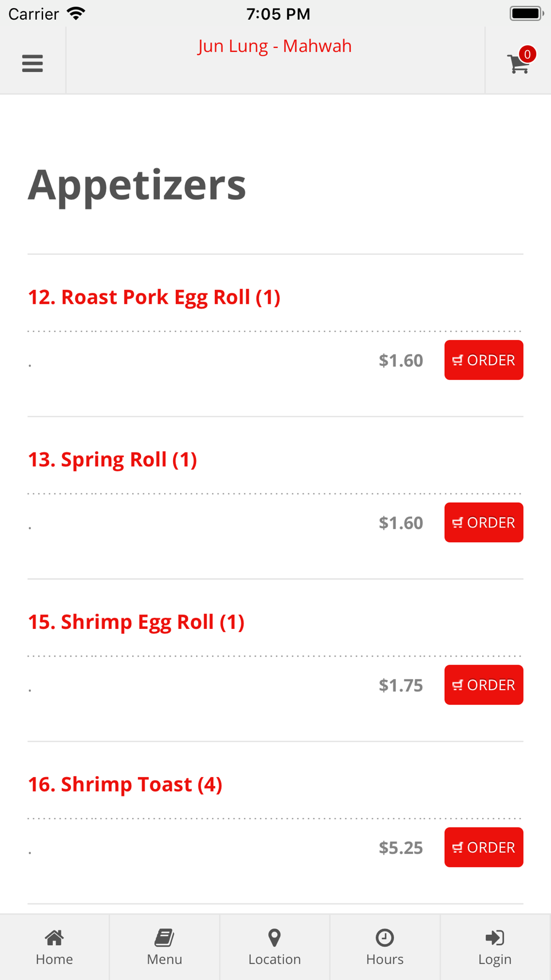Image resolution: width=551 pixels, height=980 pixels.
Task: Tap the Wi-Fi status bar indicator
Action: [x=76, y=14]
